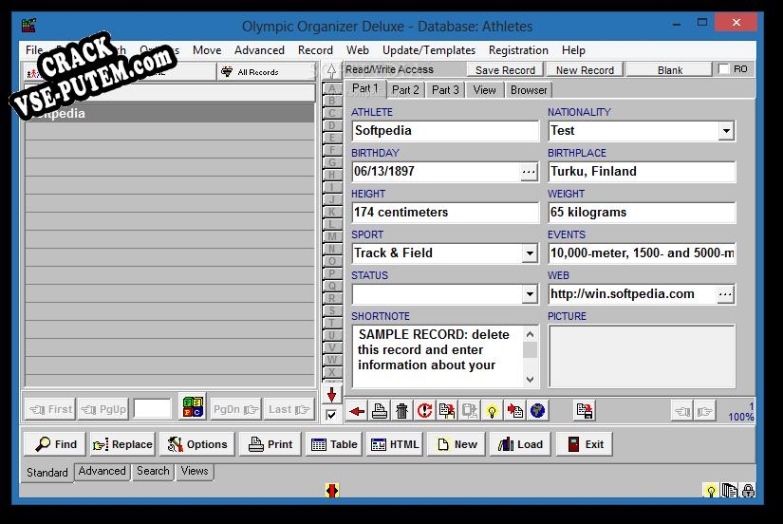Toggle the RO read-only checkbox

(724, 69)
